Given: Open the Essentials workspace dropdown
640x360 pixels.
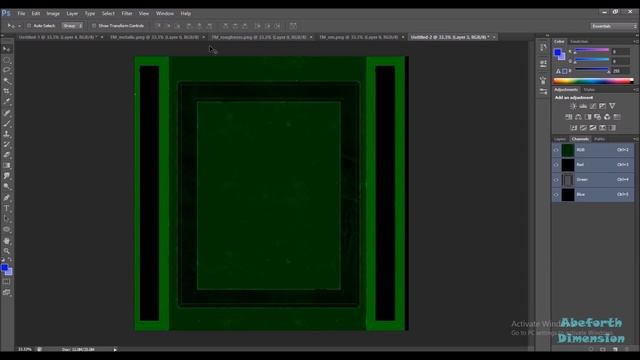Looking at the screenshot, I should tap(613, 26).
